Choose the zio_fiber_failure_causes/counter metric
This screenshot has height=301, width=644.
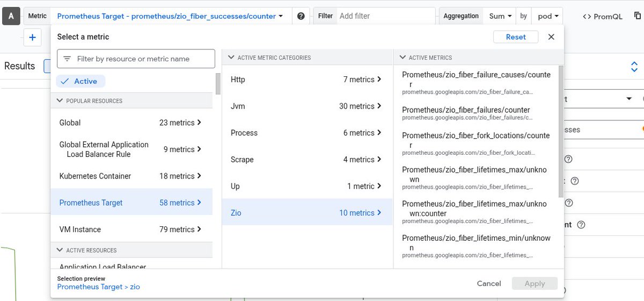coord(477,83)
